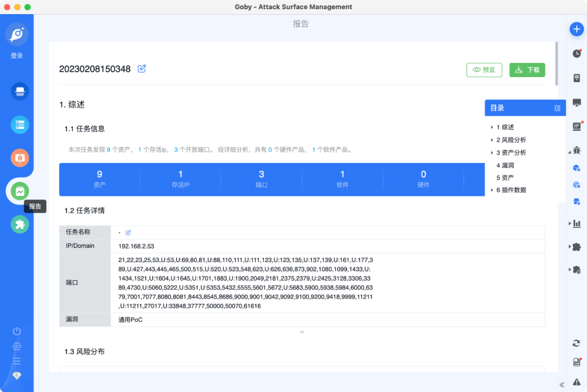
Task: Open the assets page with blue server icon
Action: 20,125
